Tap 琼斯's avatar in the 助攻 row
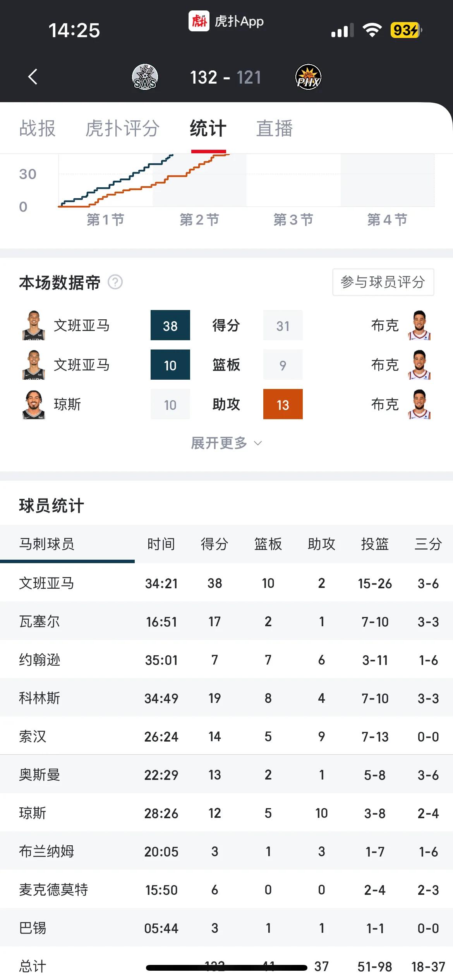453x980 pixels. [34, 404]
